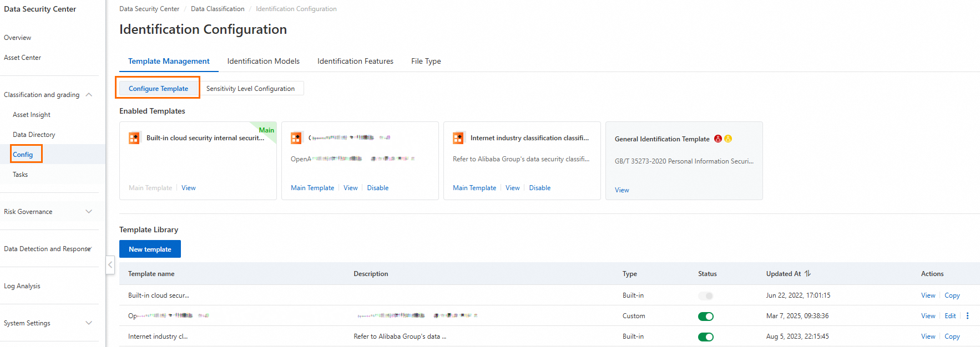
Task: Select Sensitivity Level Configuration option
Action: tap(250, 89)
